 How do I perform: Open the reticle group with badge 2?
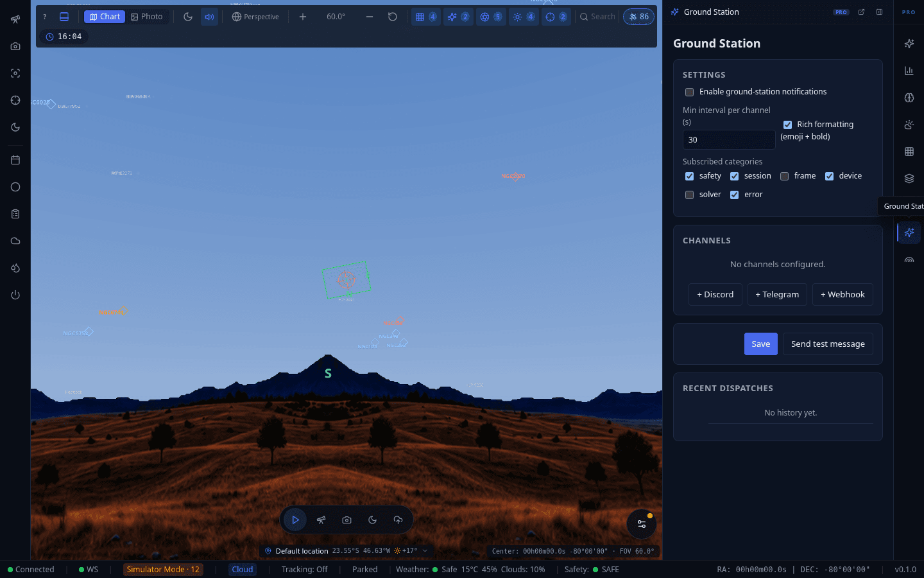pyautogui.click(x=556, y=17)
